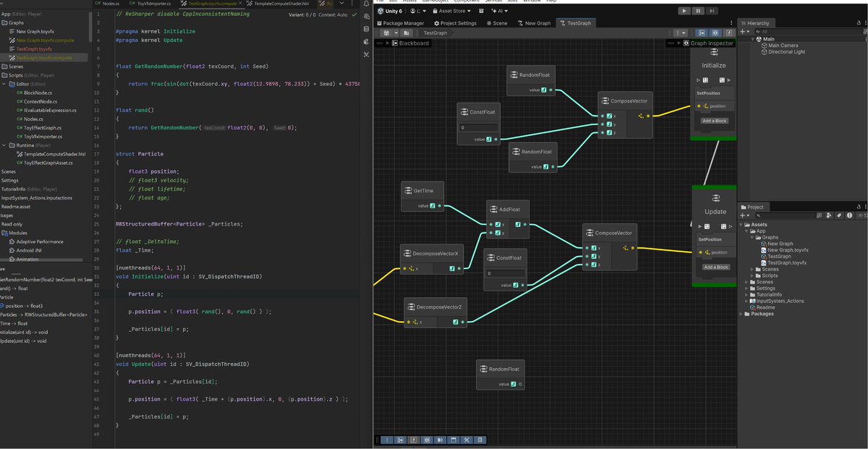The width and height of the screenshot is (868, 449).
Task: Collapse the Graph Inspector panel arrow
Action: coord(678,43)
